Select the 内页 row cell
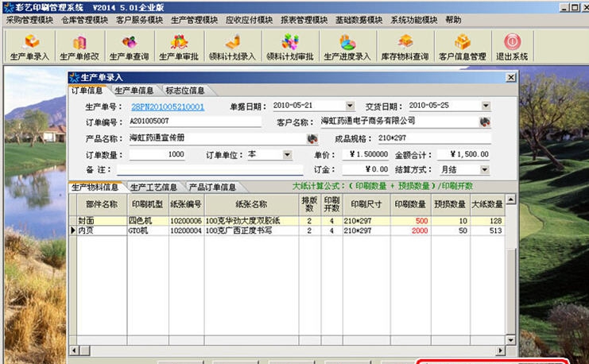The height and width of the screenshot is (364, 589). point(102,230)
